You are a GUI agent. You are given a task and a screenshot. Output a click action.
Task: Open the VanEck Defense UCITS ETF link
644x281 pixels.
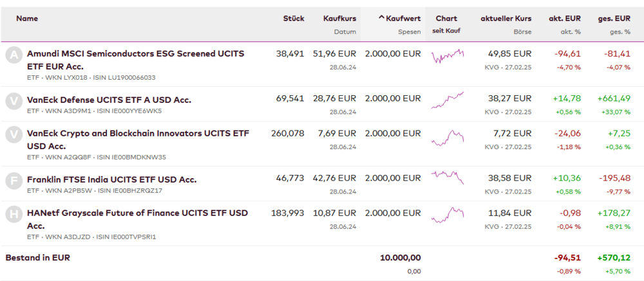[109, 100]
